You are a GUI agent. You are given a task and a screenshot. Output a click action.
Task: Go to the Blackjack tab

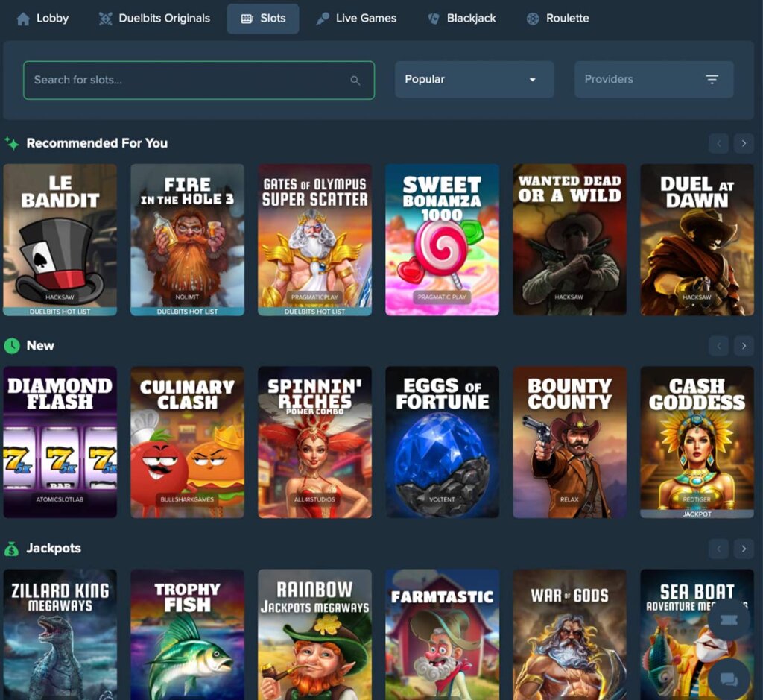461,19
